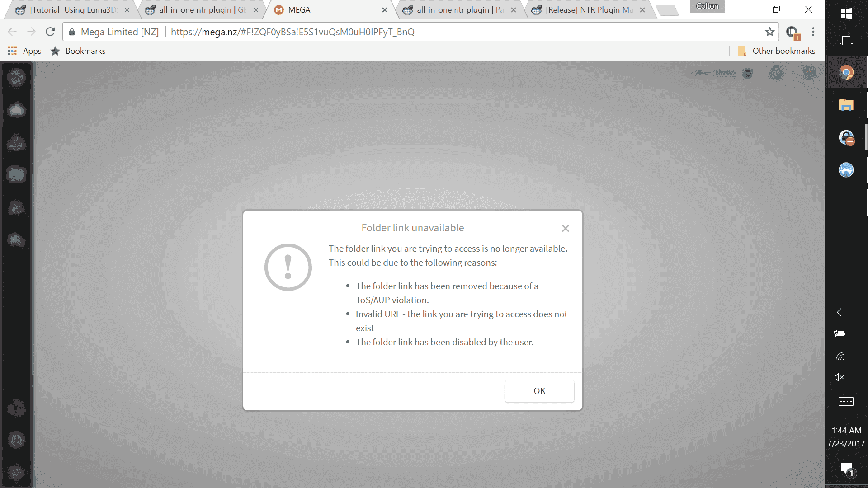Close the MEGA tab
This screenshot has height=488, width=868.
(x=385, y=10)
